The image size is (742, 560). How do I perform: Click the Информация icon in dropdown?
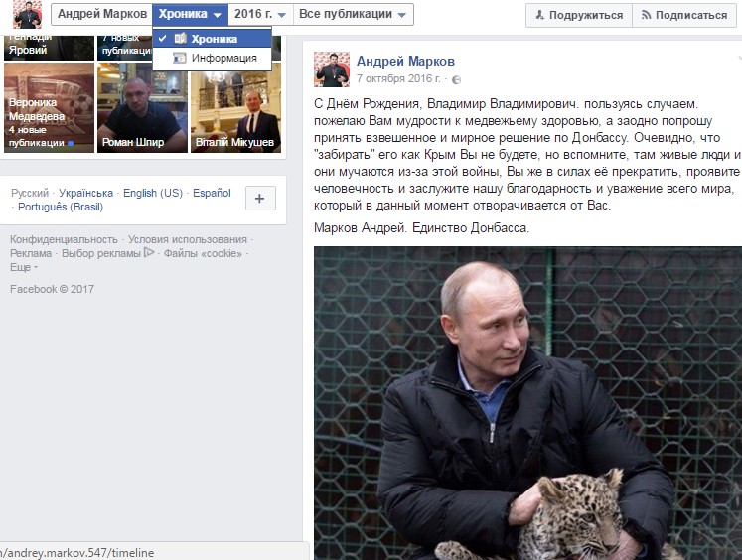coord(180,58)
